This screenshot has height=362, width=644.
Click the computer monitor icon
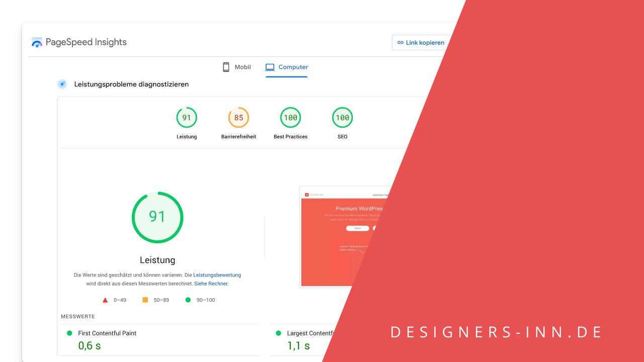[x=270, y=66]
